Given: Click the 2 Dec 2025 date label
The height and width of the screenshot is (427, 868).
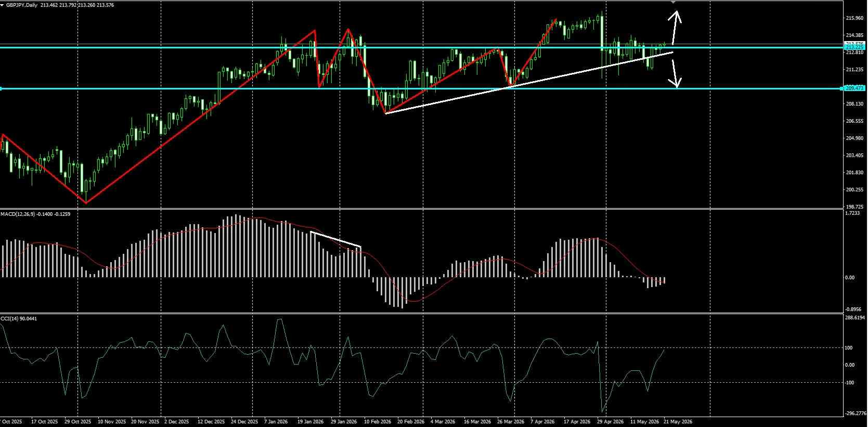Looking at the screenshot, I should pyautogui.click(x=177, y=422).
